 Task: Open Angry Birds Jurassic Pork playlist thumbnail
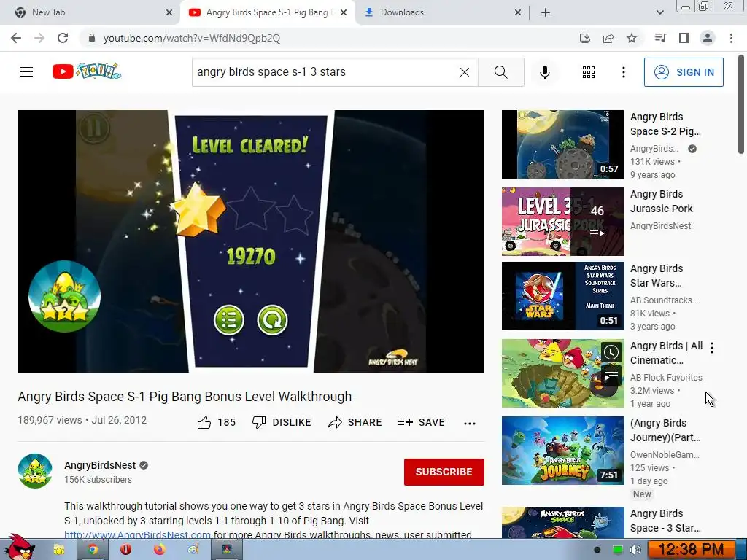(562, 222)
